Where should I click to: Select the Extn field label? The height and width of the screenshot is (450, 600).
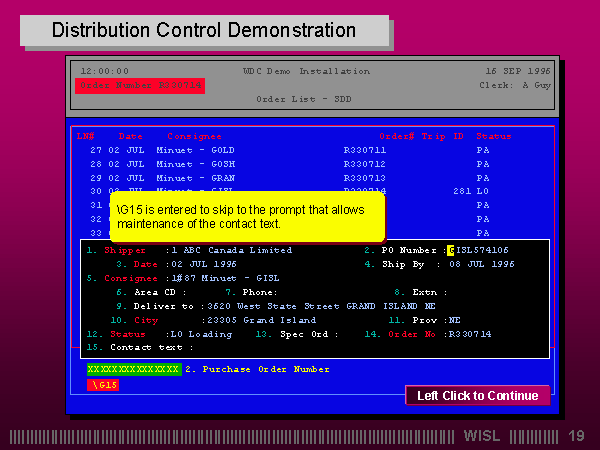424,292
